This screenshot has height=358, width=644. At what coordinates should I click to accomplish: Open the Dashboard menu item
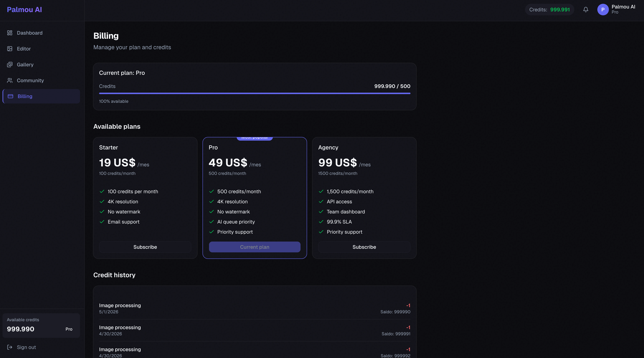coord(41,33)
